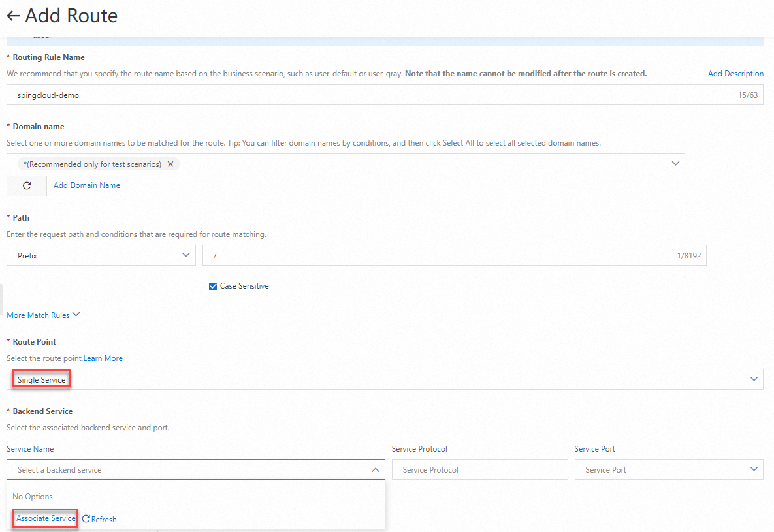Open the Service Port dropdown
This screenshot has width=774, height=532.
coord(669,469)
